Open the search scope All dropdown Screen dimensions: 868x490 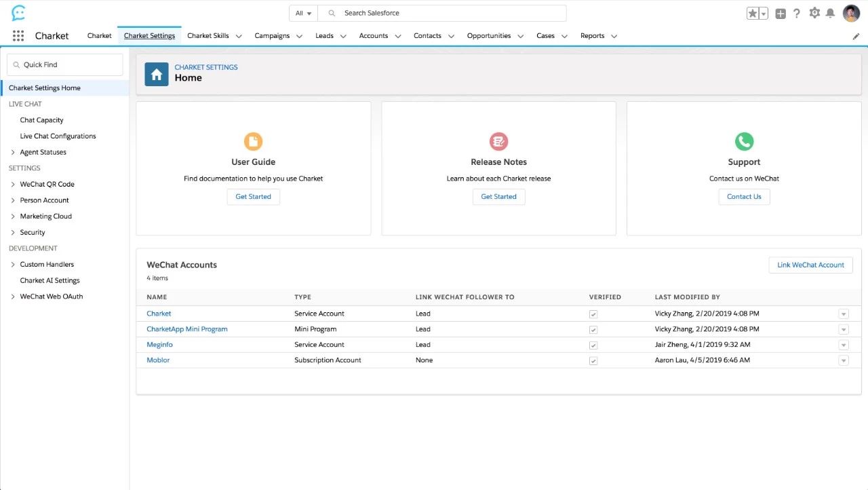click(303, 14)
